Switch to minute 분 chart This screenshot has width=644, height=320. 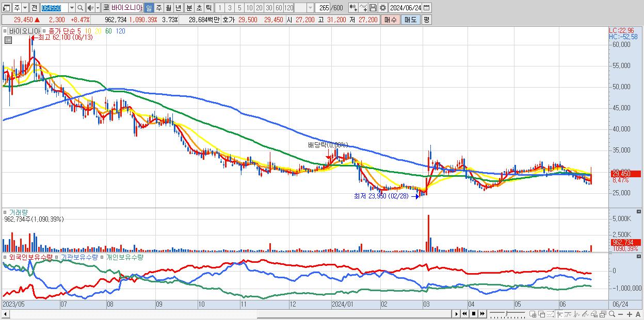pos(189,8)
